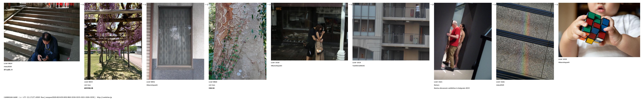644x100 pixels.
Task: Click the arrow before the rainbow wall photo
Action: [x=494, y=4]
